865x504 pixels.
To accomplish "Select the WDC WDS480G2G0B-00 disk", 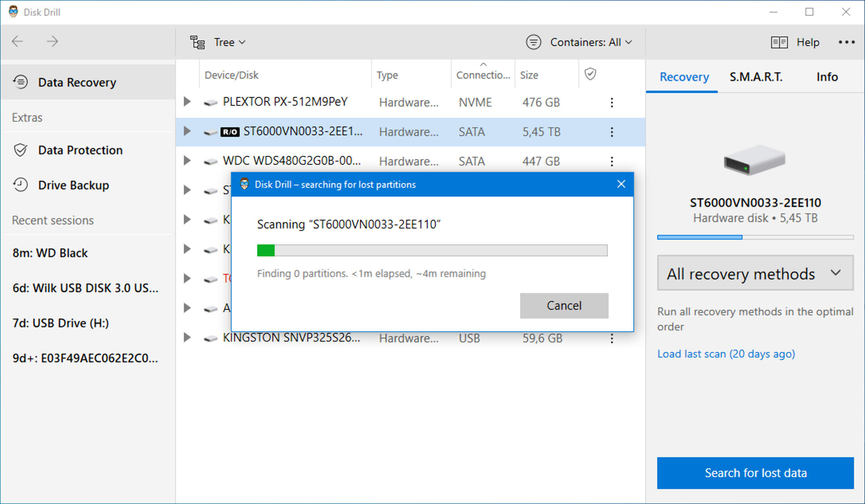I will pyautogui.click(x=410, y=161).
